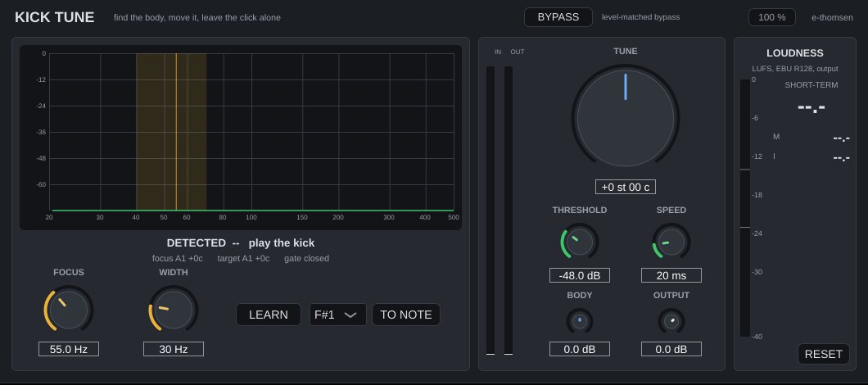868x385 pixels.
Task: Click the 30 Hz width value field
Action: 174,349
